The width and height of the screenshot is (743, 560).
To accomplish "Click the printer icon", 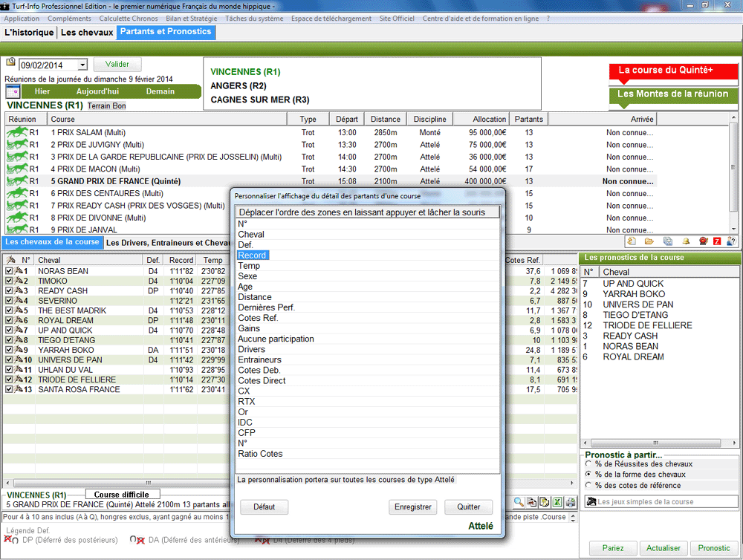I will click(570, 503).
